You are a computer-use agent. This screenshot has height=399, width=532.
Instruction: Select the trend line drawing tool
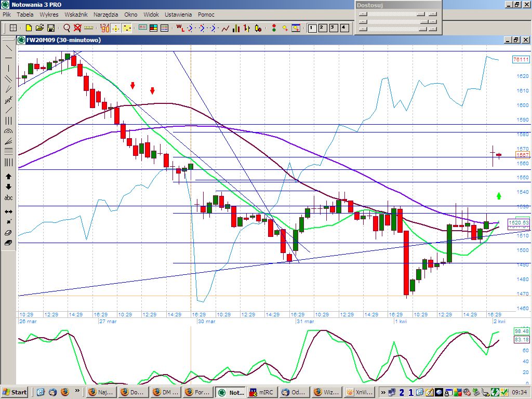point(8,48)
